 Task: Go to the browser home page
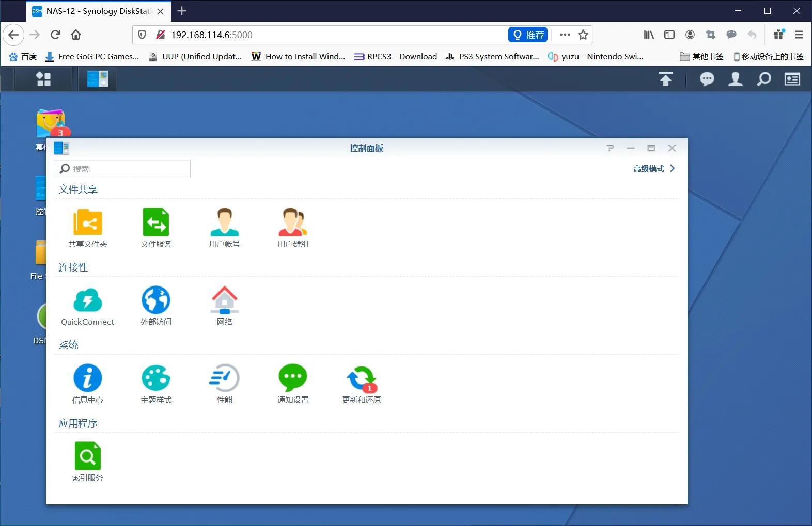pyautogui.click(x=76, y=35)
